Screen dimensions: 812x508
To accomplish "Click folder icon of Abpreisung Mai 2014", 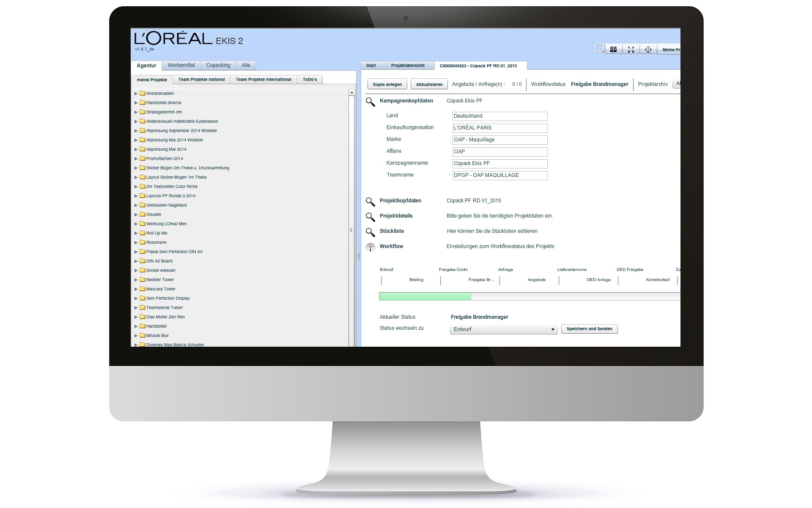I will point(143,149).
